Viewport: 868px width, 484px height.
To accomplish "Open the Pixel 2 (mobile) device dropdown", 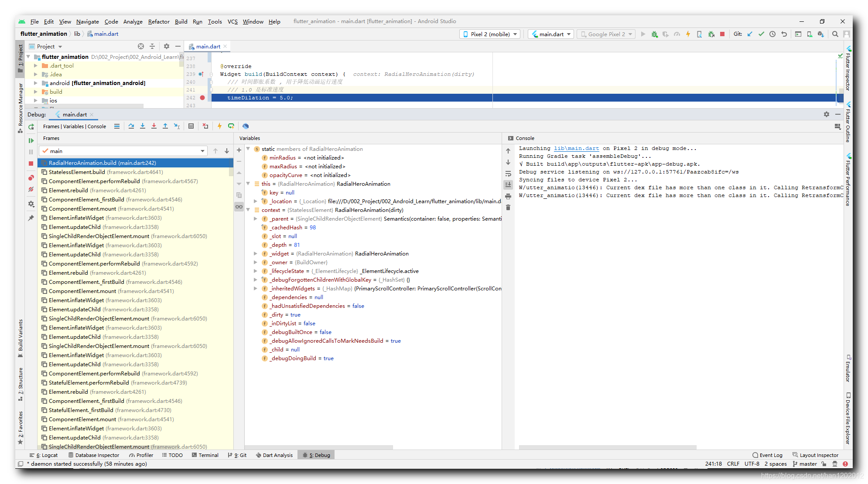I will [490, 34].
